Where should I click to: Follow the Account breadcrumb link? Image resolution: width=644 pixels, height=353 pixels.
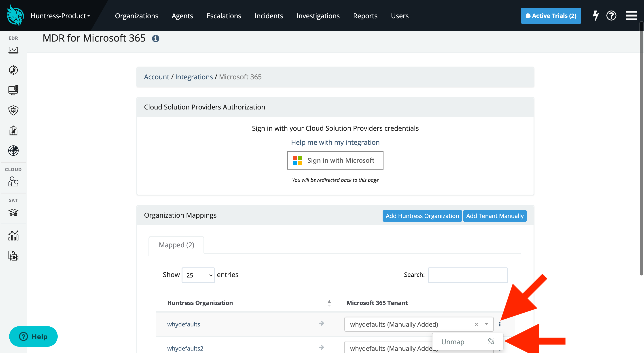157,77
